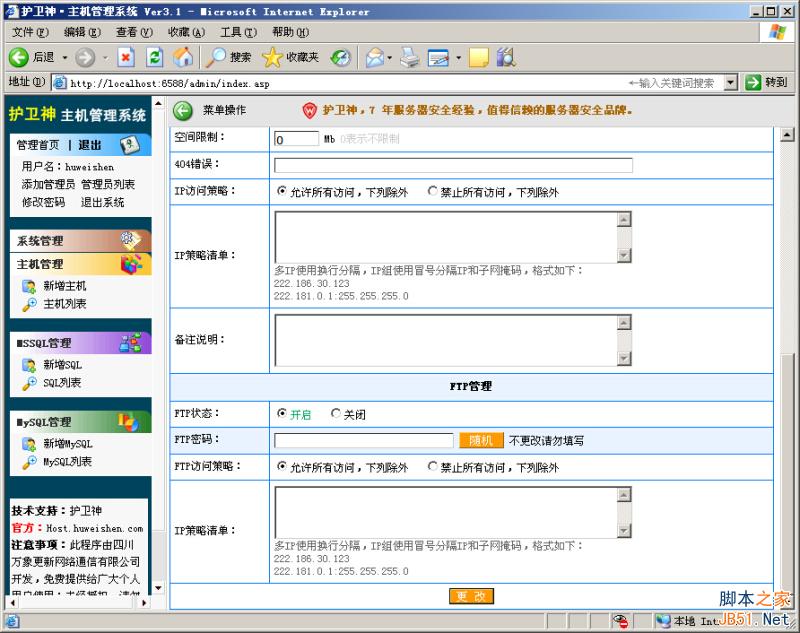Click the 404错误 input field
Image resolution: width=800 pixels, height=633 pixels.
coord(453,165)
